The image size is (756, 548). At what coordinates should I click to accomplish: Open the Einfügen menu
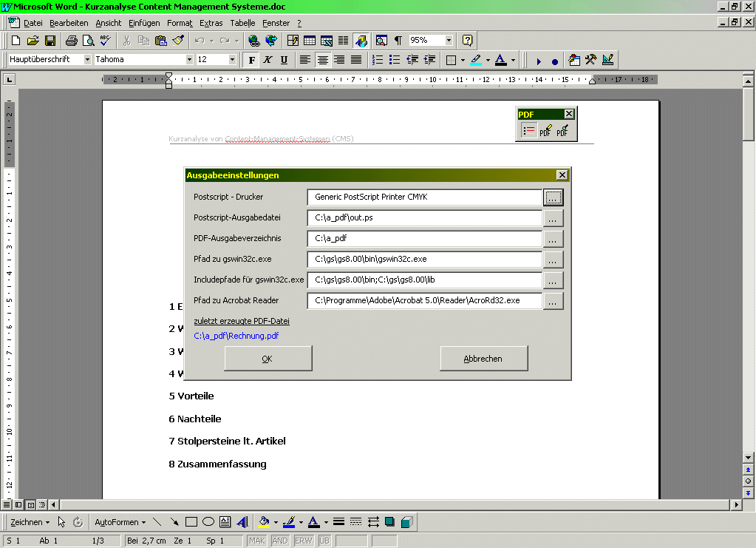point(144,23)
